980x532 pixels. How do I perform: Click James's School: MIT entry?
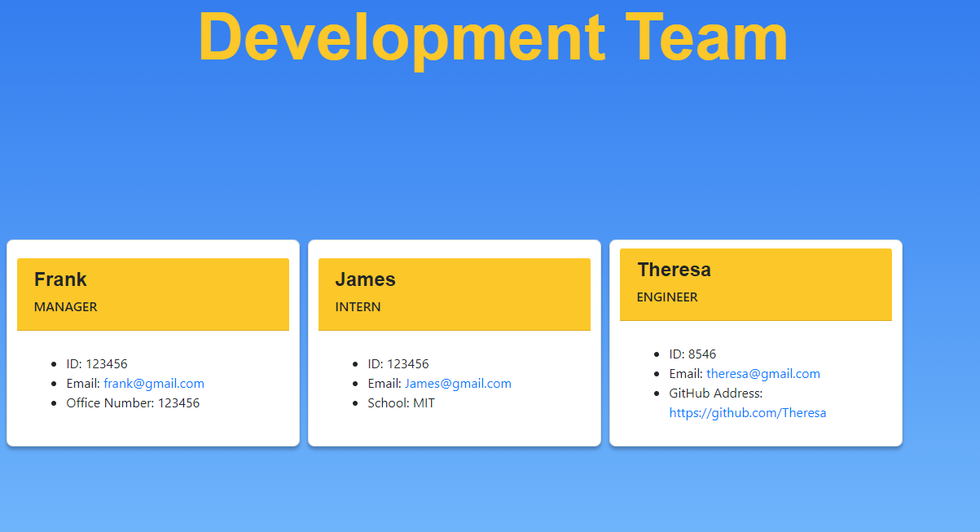pyautogui.click(x=401, y=402)
